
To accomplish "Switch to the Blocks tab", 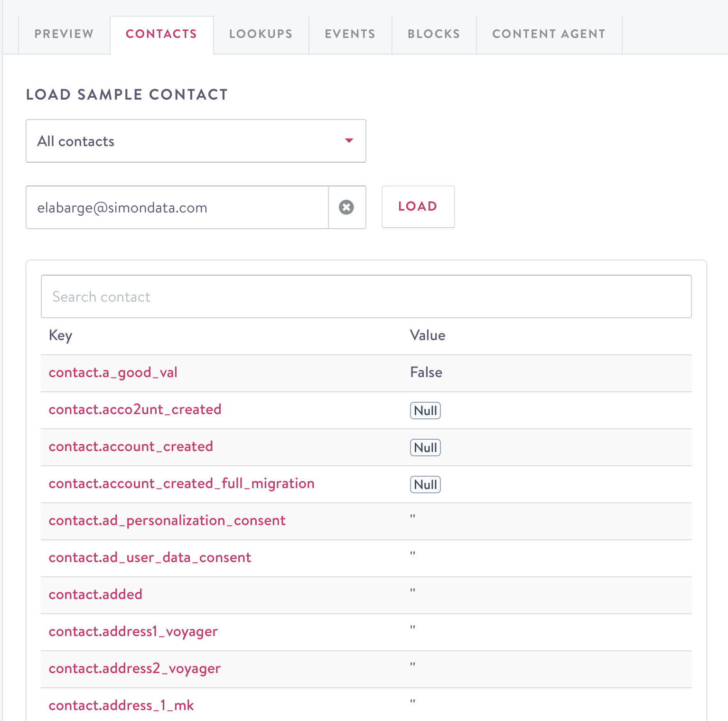I will (x=434, y=34).
